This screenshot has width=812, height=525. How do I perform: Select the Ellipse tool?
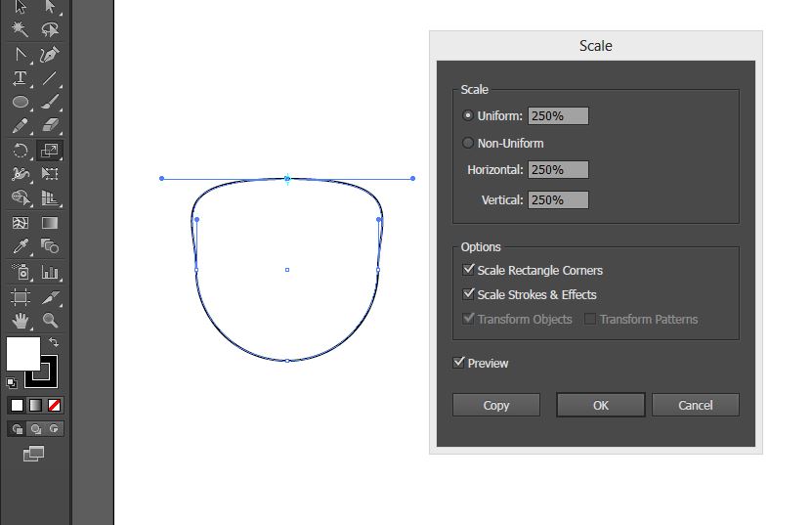point(21,102)
